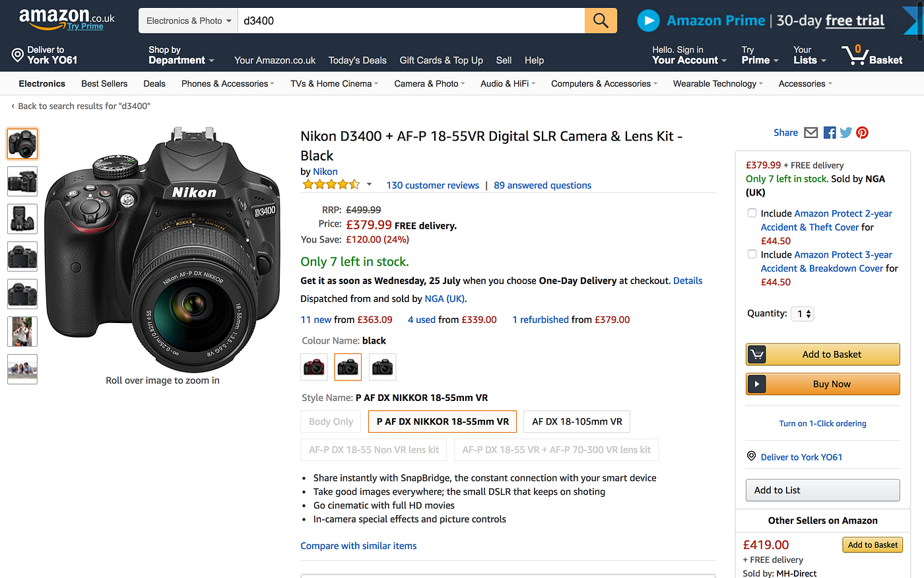Open one-day delivery Details link
Screen dimensions: 924x578
688,281
